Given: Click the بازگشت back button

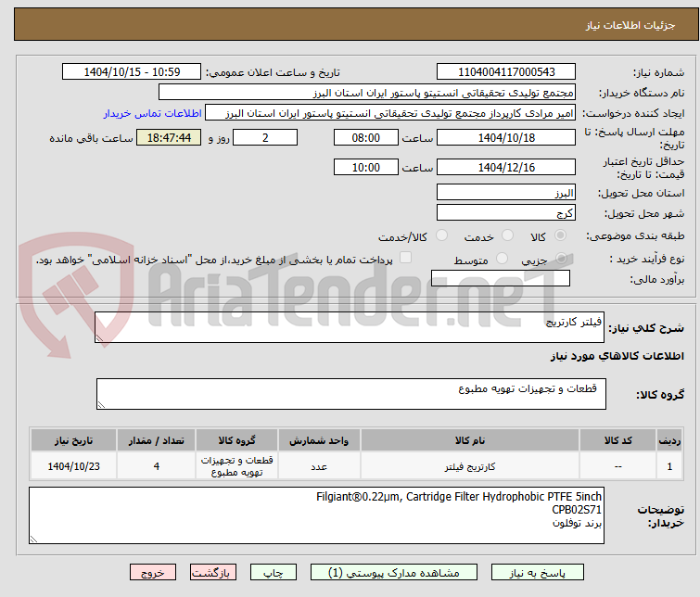Looking at the screenshot, I should (x=213, y=573).
